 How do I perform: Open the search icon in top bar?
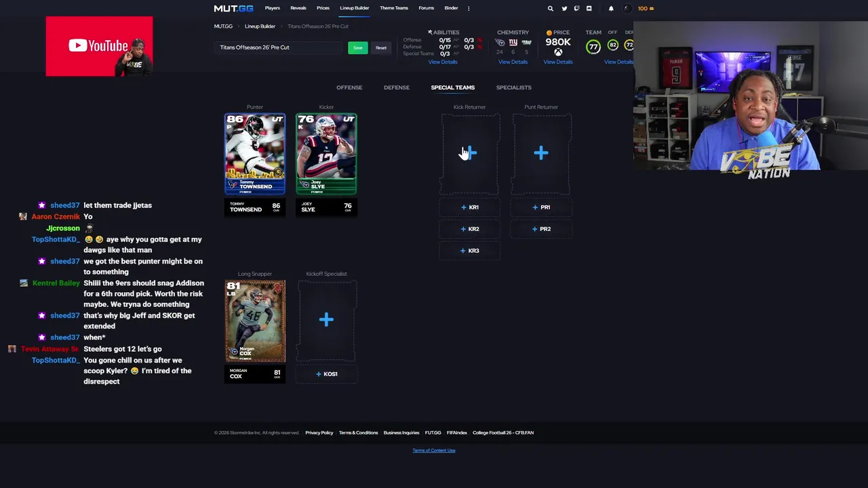[x=551, y=8]
